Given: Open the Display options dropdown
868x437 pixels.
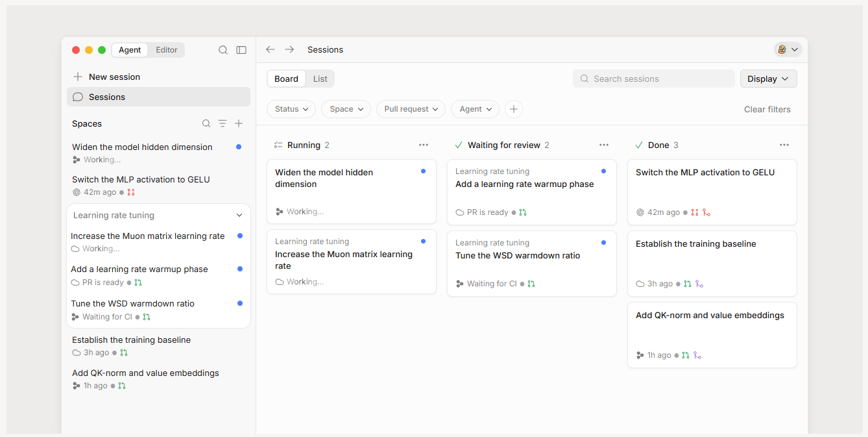Looking at the screenshot, I should (769, 79).
